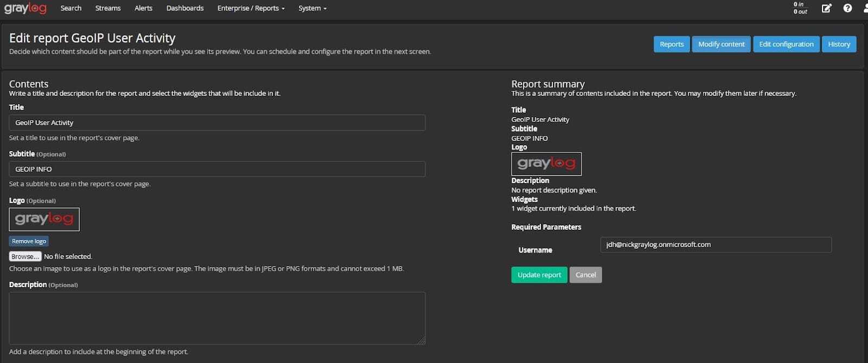
Task: Click the Update report button
Action: 539,275
